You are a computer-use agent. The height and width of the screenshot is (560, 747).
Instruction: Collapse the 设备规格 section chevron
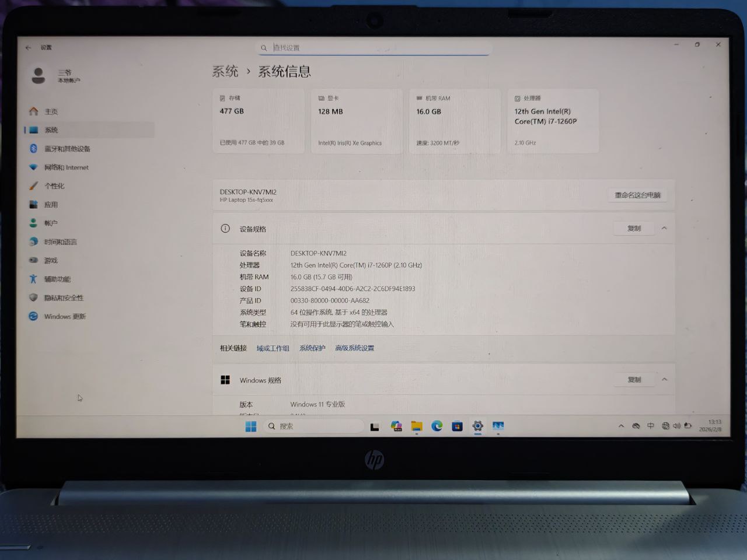click(x=664, y=229)
